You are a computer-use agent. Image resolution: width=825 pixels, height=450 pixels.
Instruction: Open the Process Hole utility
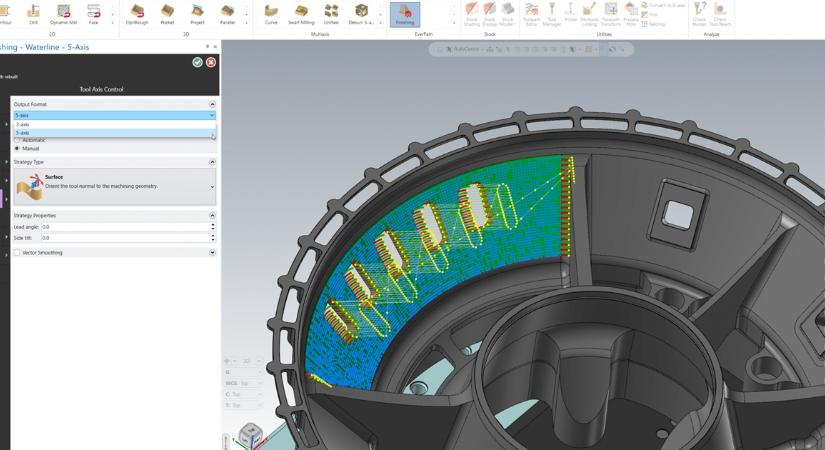tap(630, 14)
